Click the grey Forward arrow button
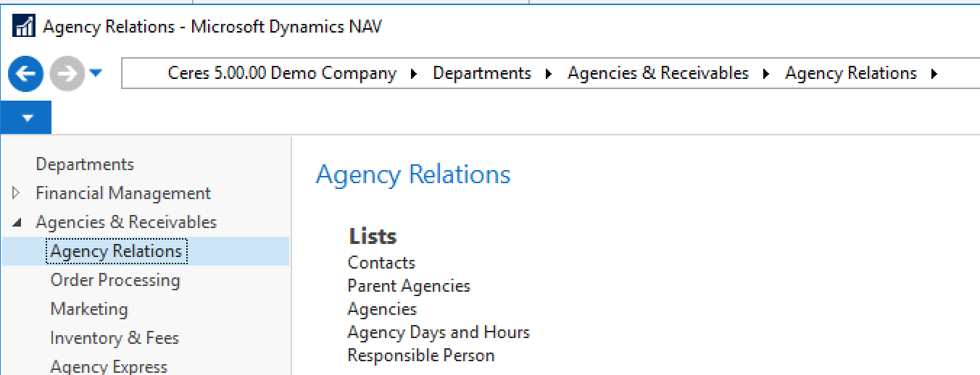 coord(67,74)
